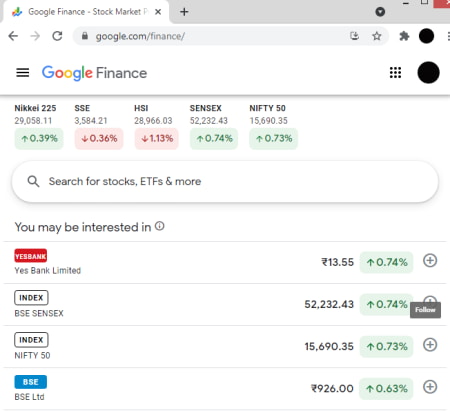Open the NIFTY 50 index card at the top
450x413 pixels.
pos(273,127)
